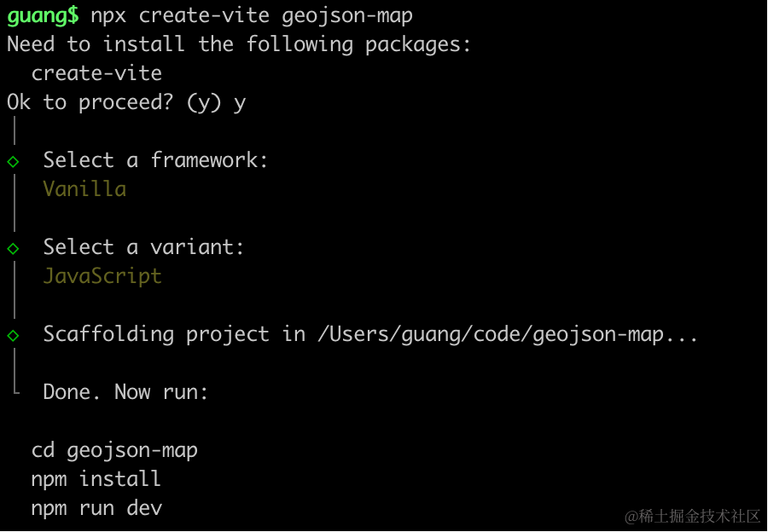The height and width of the screenshot is (532, 768).
Task: Click the green diamond beside Select a framework
Action: pyautogui.click(x=13, y=161)
